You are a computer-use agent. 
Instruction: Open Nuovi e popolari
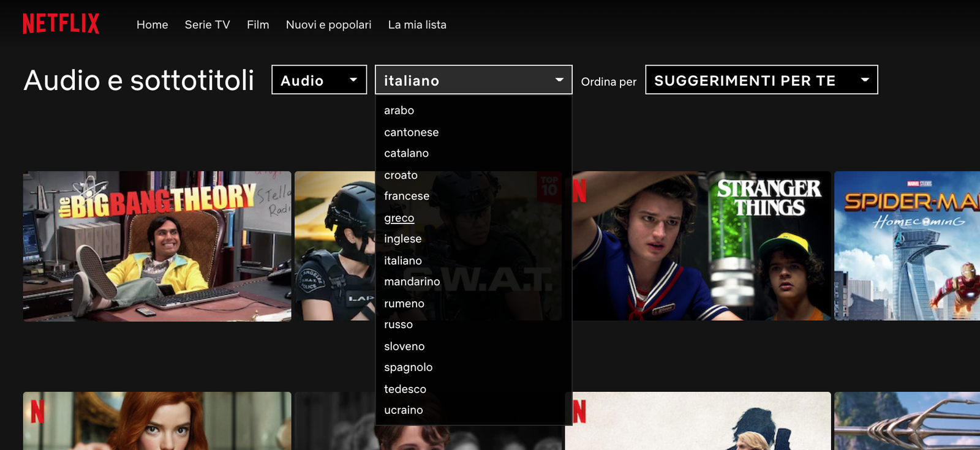(328, 24)
